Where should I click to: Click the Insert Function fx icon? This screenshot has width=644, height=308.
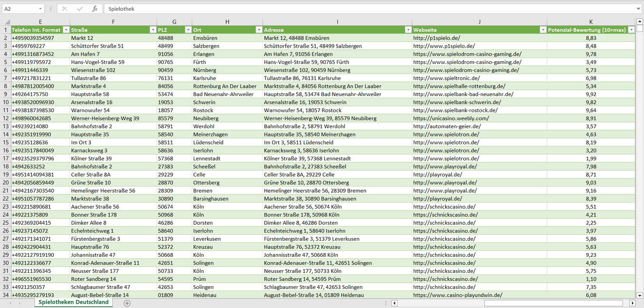(x=94, y=9)
